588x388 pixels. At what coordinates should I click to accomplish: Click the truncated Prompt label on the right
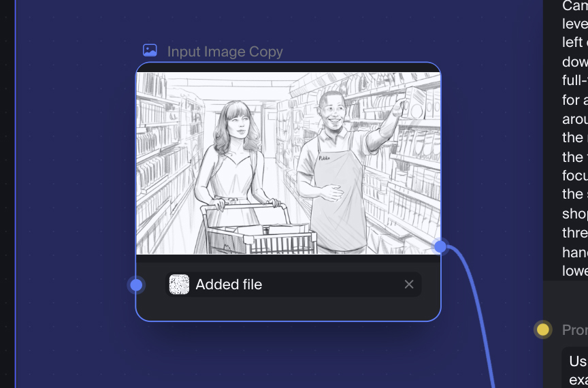click(574, 330)
